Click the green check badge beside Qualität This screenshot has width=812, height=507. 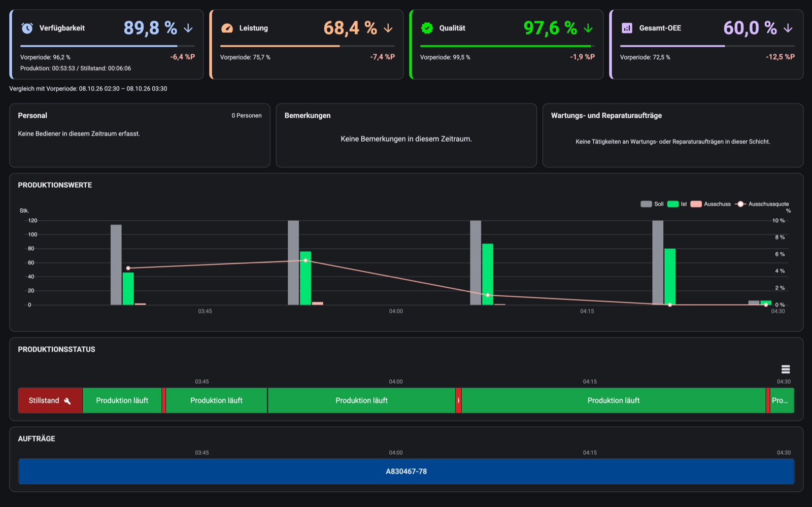pyautogui.click(x=427, y=28)
